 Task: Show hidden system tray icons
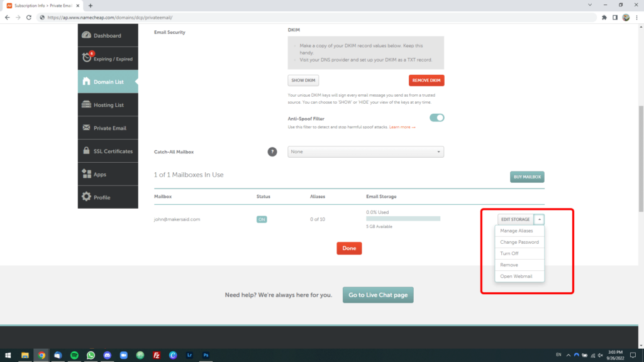[x=569, y=356]
